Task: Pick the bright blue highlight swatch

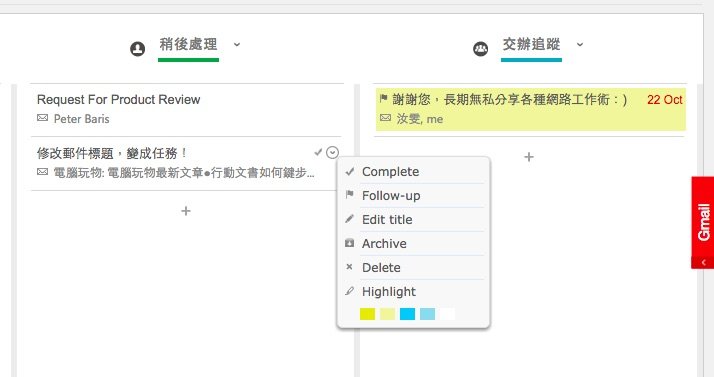Action: coord(408,314)
